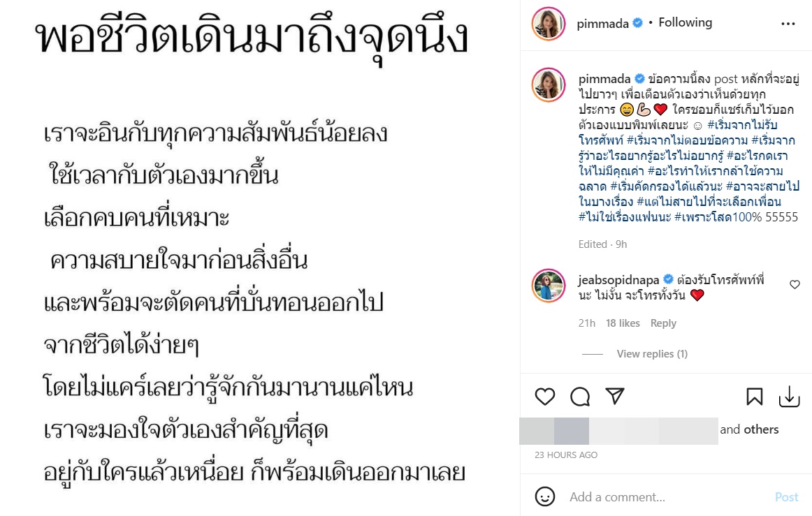Like the post with heart icon
812x516 pixels.
tap(545, 397)
